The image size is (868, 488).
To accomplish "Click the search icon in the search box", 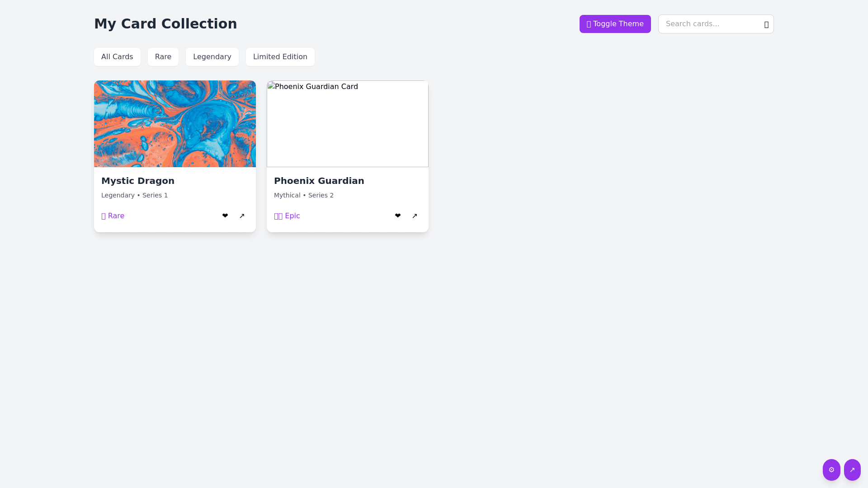I will (x=766, y=24).
